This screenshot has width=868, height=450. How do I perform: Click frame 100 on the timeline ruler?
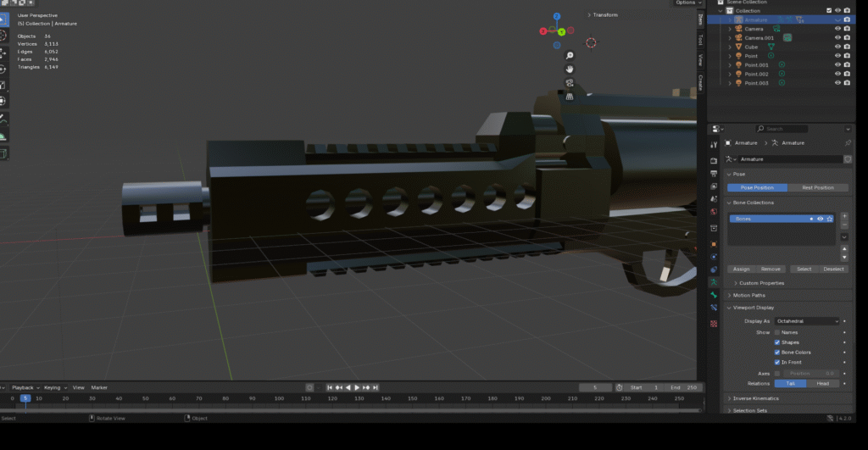pyautogui.click(x=279, y=398)
